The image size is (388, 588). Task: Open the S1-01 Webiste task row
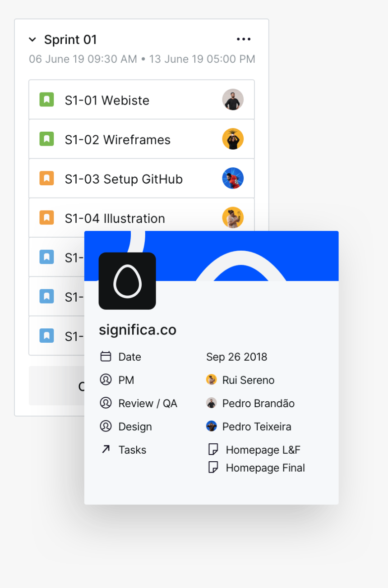[142, 100]
